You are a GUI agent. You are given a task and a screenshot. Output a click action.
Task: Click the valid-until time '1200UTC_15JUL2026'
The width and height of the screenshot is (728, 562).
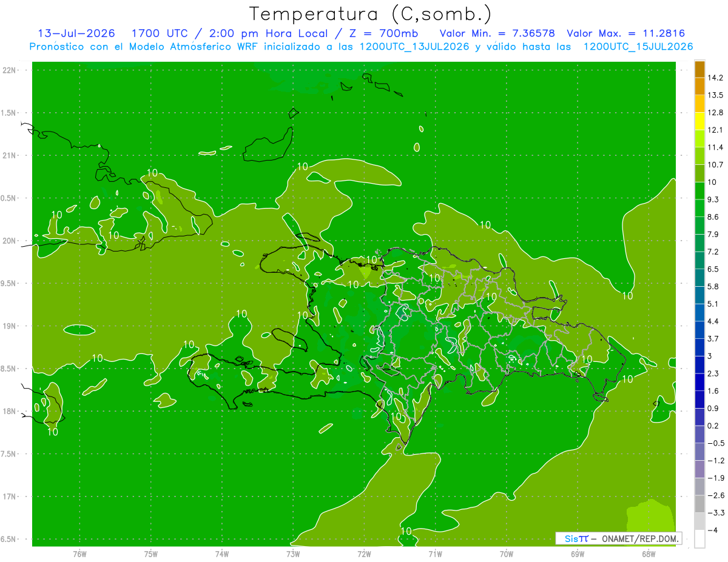[x=638, y=47]
